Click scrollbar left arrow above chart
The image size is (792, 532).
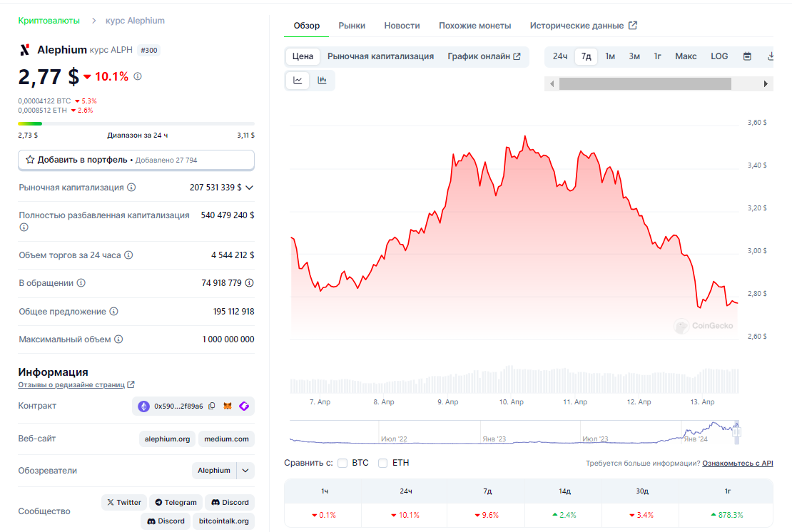[x=552, y=83]
